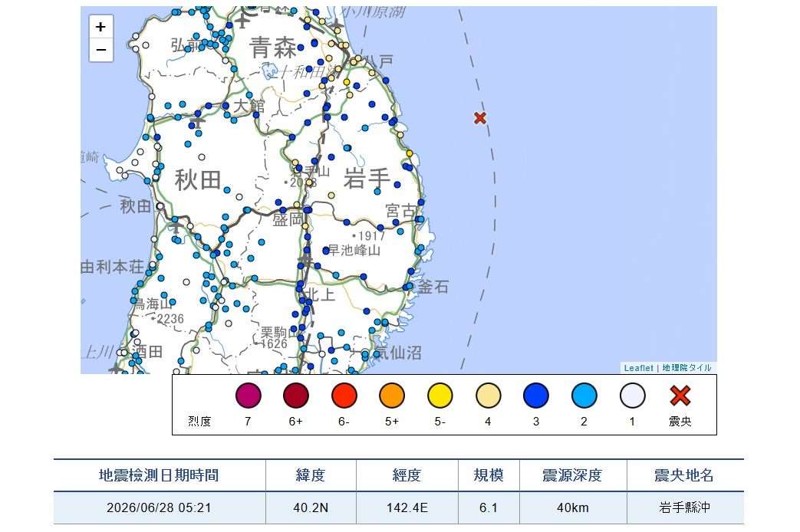Screen dimensions: 800x532
Task: Open the 地理院タイル attribution link
Action: pyautogui.click(x=686, y=368)
